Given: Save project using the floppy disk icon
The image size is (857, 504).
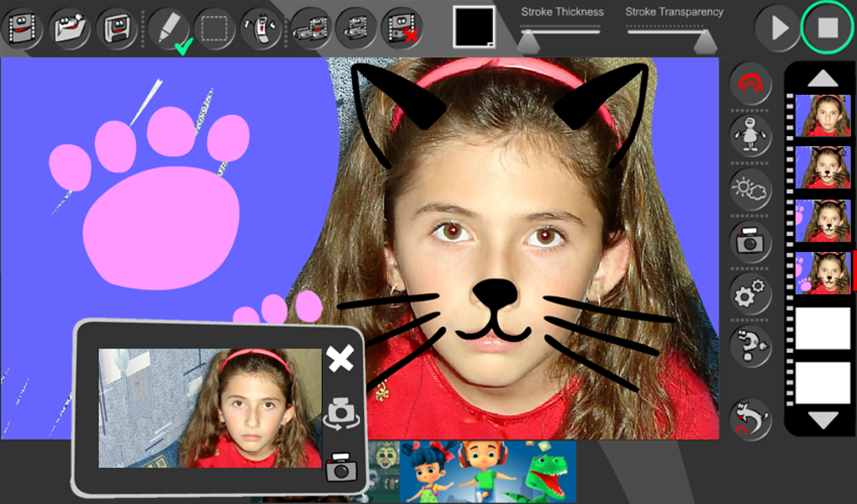Looking at the screenshot, I should 117,28.
